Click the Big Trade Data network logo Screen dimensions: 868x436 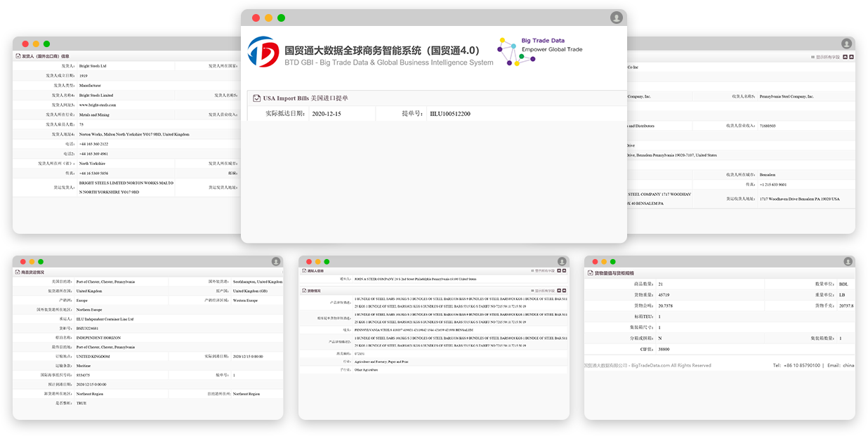tap(515, 51)
